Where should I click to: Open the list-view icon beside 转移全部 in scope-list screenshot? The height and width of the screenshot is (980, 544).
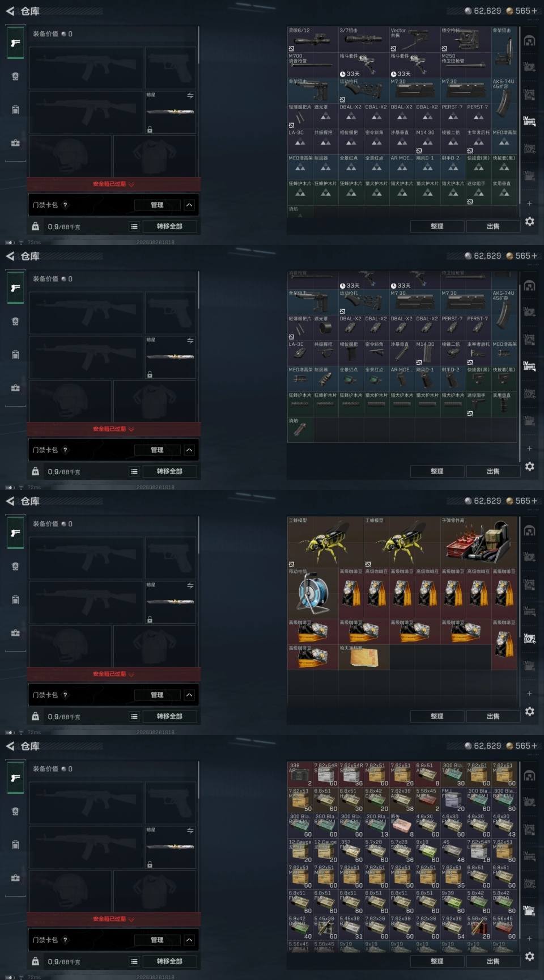coord(134,226)
